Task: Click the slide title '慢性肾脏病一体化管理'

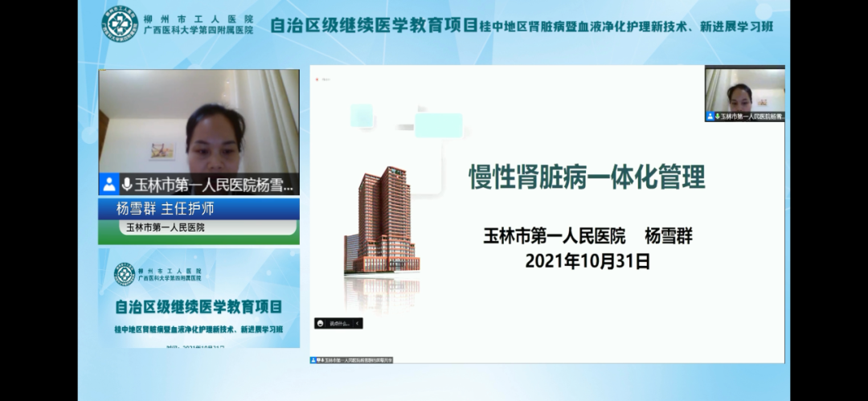Action: 587,177
